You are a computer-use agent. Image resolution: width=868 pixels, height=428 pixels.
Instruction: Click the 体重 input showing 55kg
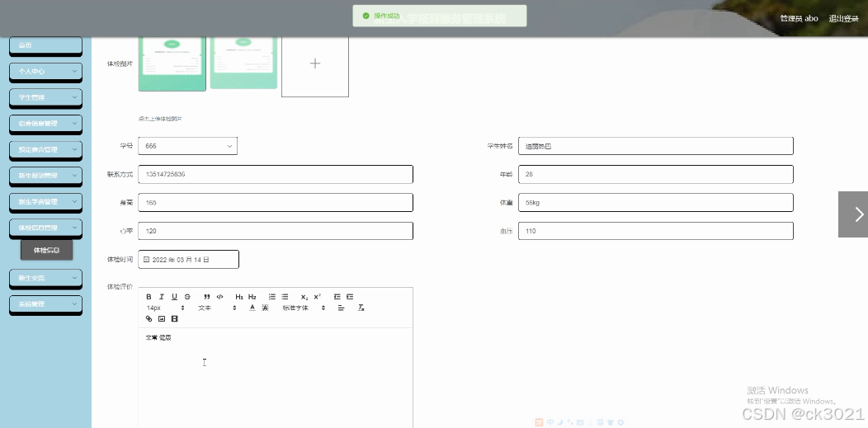(x=655, y=202)
